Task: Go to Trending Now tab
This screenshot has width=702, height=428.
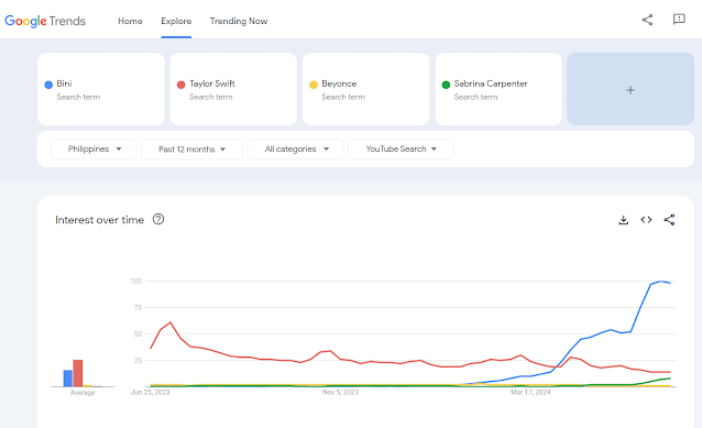Action: (239, 21)
